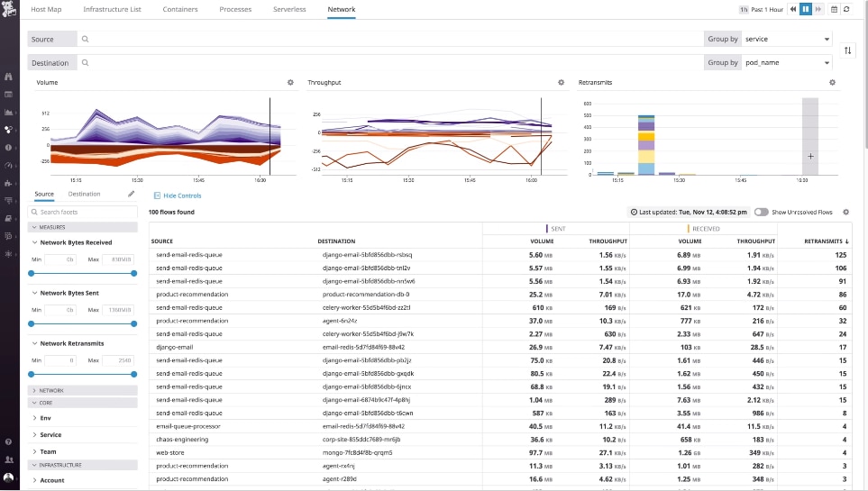Open the calendar date picker

pyautogui.click(x=834, y=9)
